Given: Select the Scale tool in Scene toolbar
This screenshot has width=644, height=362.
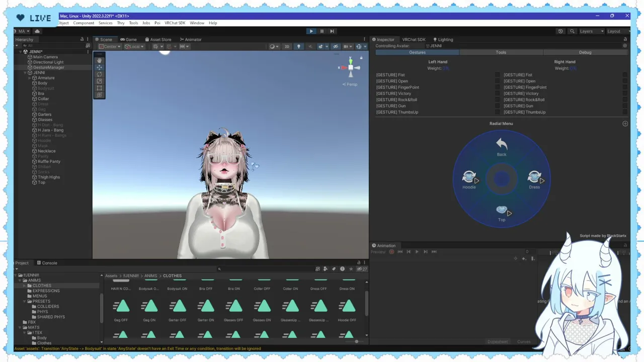Looking at the screenshot, I should point(99,81).
